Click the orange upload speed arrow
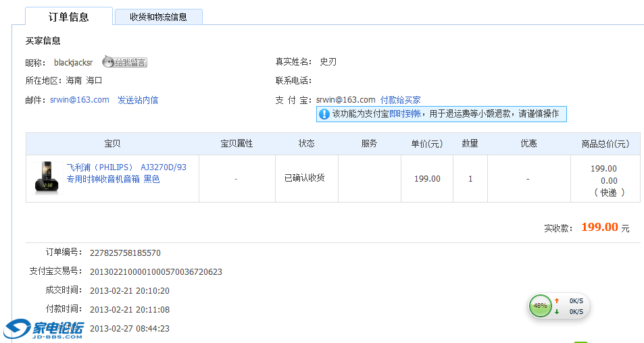644x343 pixels. (x=557, y=301)
